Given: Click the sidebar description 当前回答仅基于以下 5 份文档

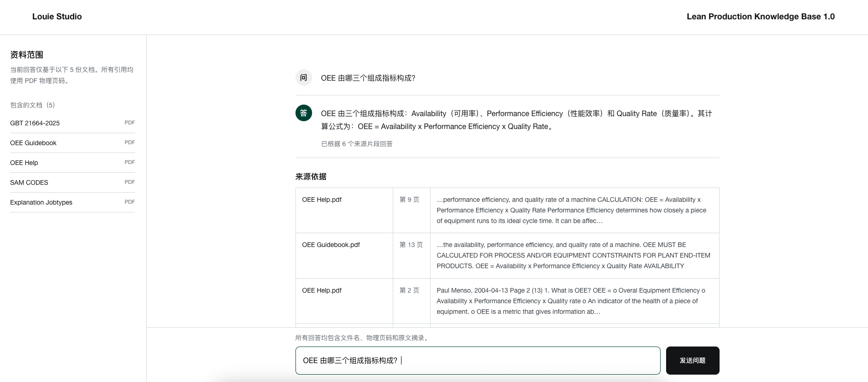Looking at the screenshot, I should (x=72, y=75).
